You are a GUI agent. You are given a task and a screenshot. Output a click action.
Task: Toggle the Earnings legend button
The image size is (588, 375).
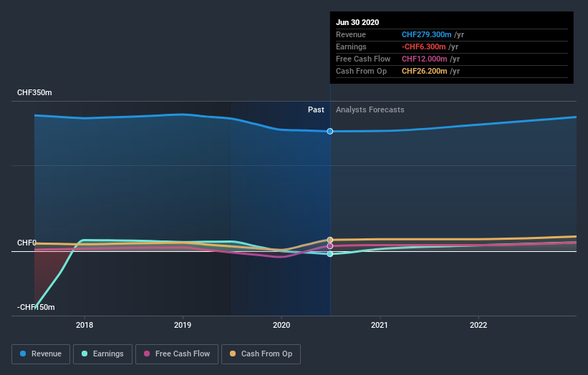[102, 354]
